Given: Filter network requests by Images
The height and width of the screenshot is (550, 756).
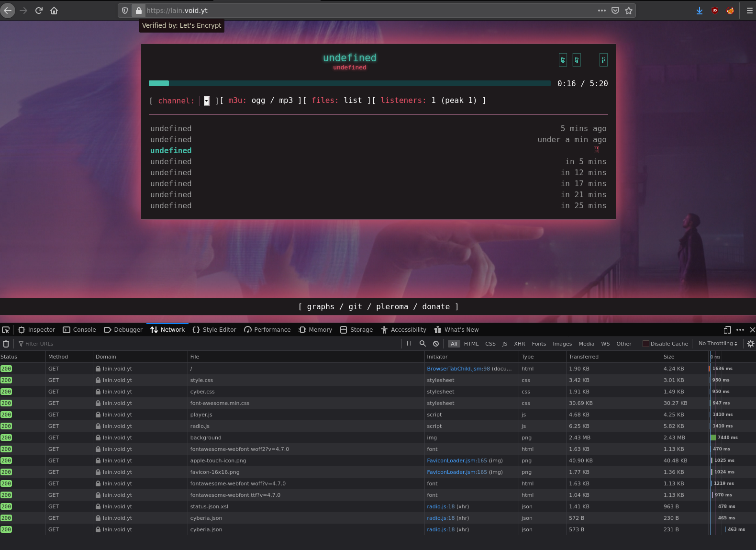Looking at the screenshot, I should (562, 344).
